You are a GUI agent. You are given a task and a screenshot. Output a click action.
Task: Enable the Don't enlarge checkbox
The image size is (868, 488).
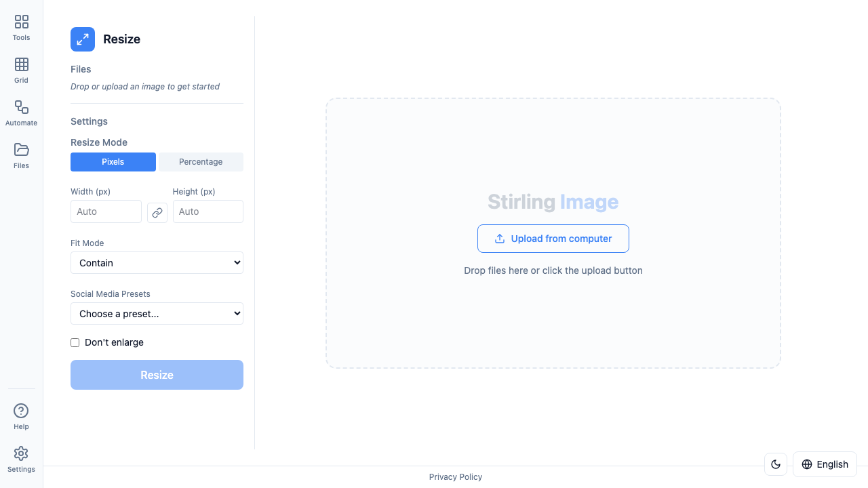click(x=75, y=342)
